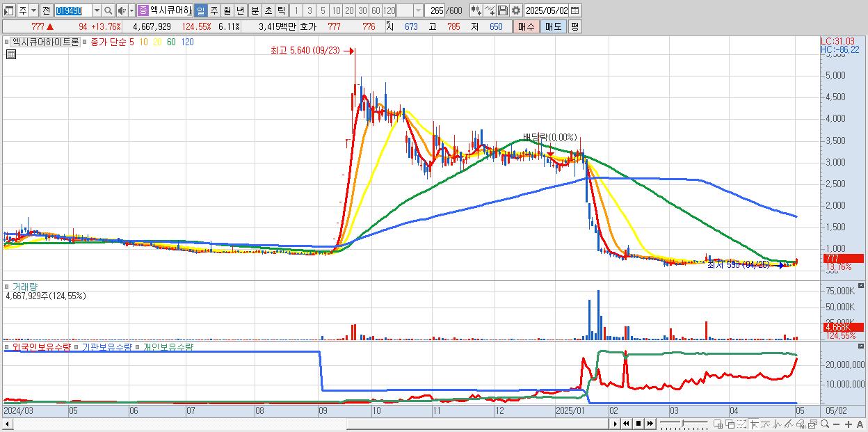Click the window layout icon at top-left

(9, 10)
